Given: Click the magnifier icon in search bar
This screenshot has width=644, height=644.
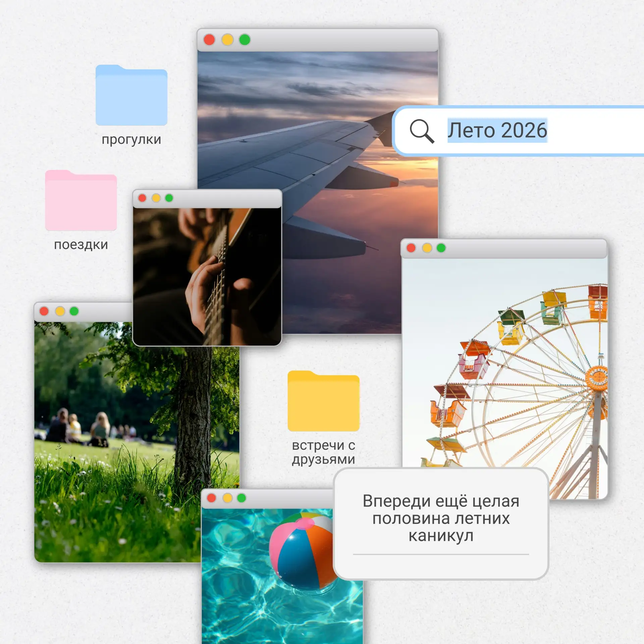Looking at the screenshot, I should pos(422,131).
